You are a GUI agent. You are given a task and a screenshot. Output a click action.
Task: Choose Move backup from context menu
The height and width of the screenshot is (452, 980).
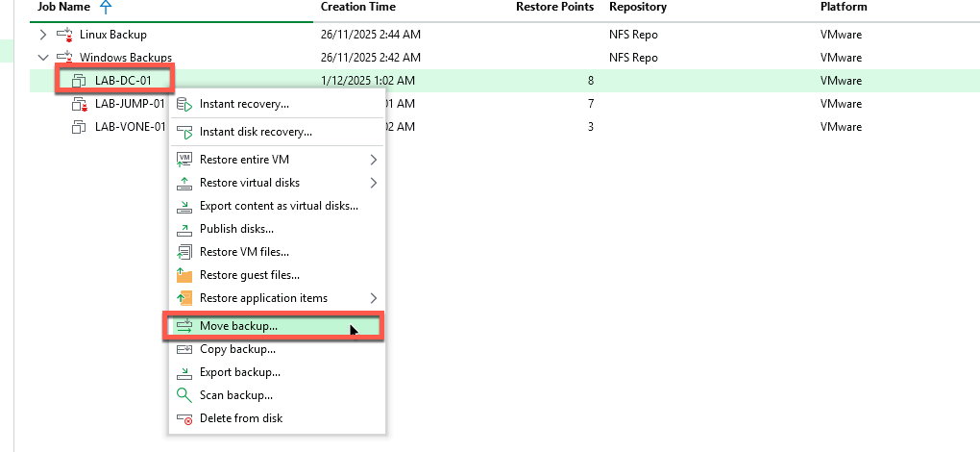click(x=238, y=326)
